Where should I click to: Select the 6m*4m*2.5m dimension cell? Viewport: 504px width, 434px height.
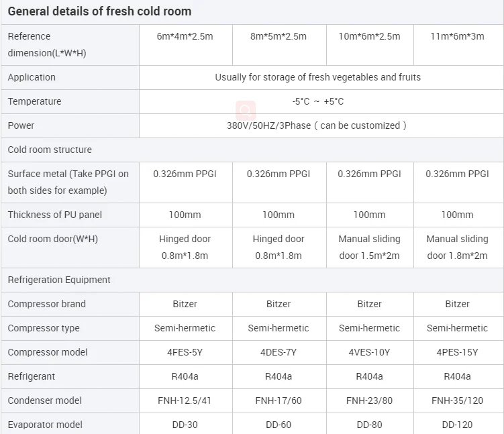[x=185, y=36]
